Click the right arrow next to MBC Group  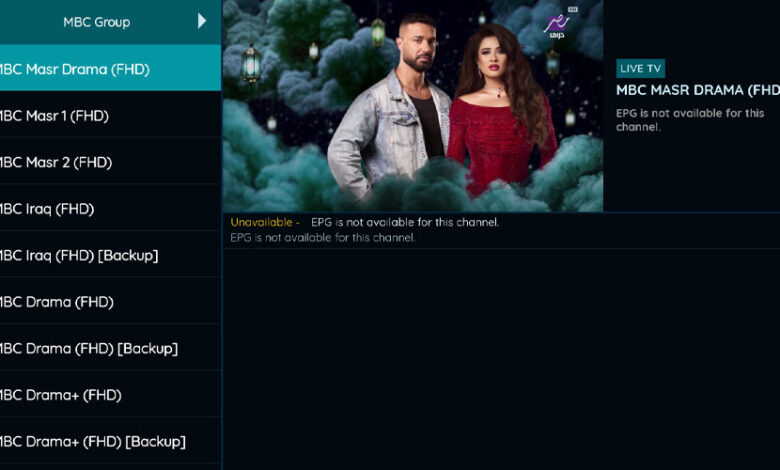[x=201, y=21]
